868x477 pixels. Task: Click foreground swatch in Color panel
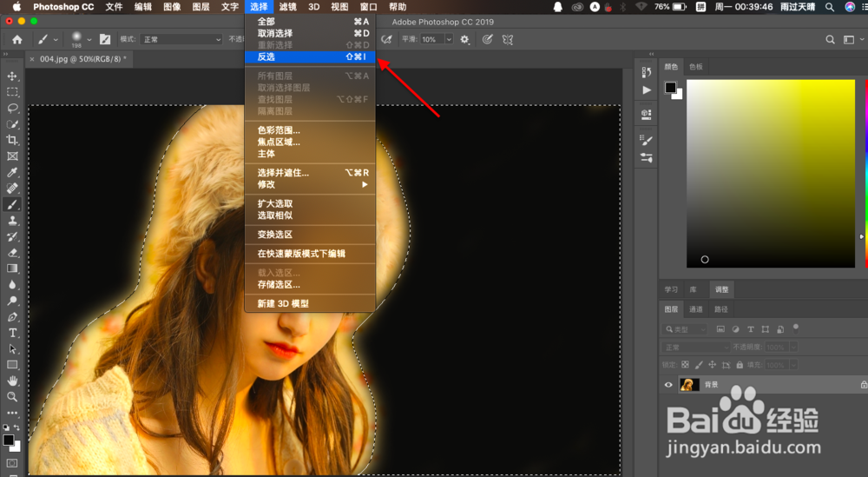coord(670,88)
